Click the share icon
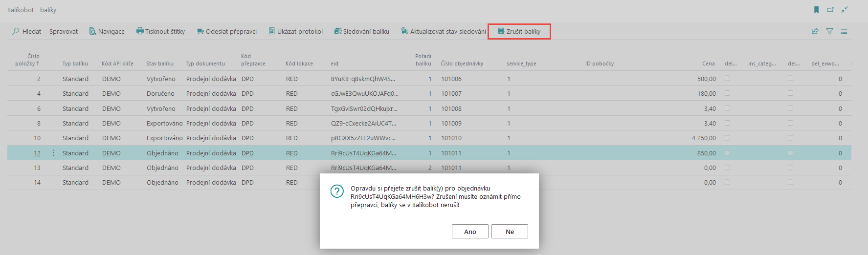 (815, 31)
